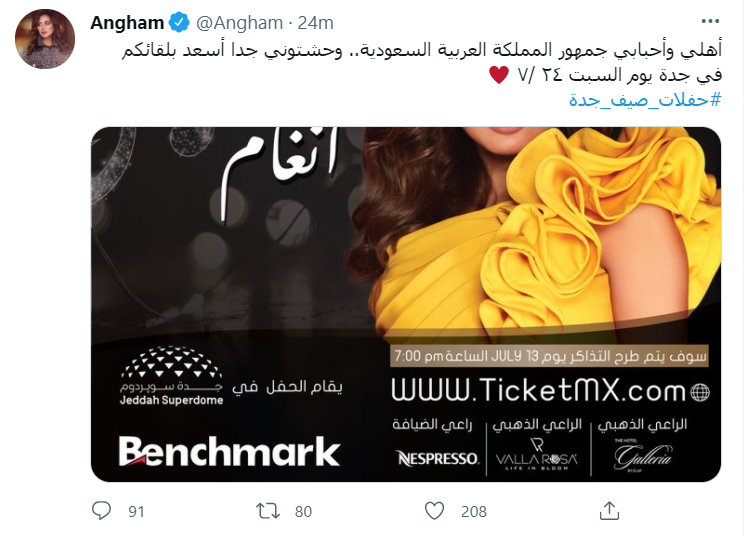Open the concert poster image
The image size is (755, 536).
pyautogui.click(x=406, y=304)
